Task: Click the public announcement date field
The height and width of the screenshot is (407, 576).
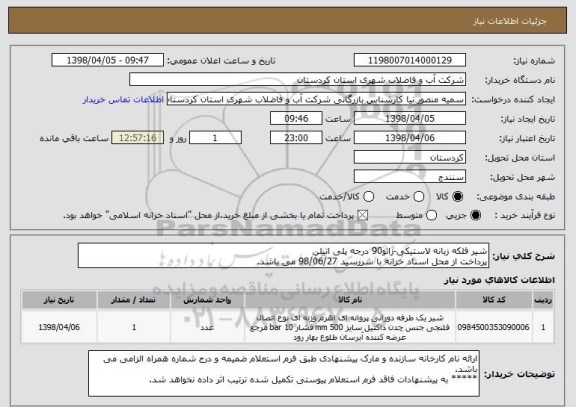Action: point(108,60)
